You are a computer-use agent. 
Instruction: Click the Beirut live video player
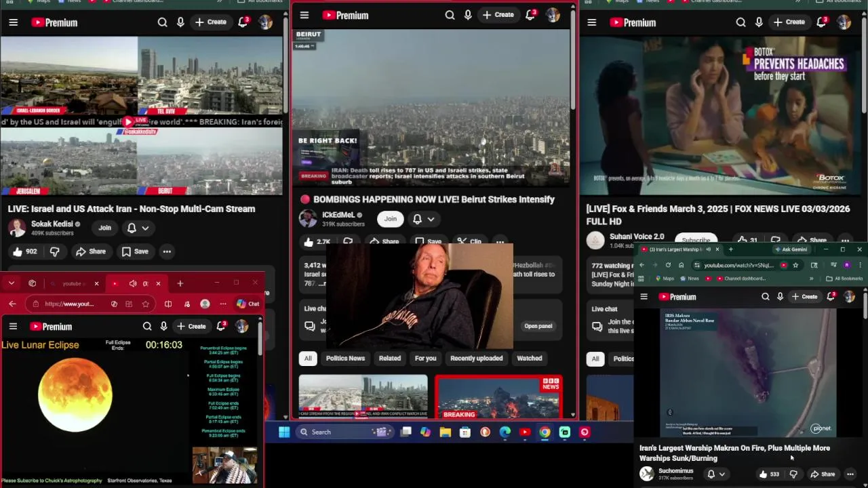431,107
